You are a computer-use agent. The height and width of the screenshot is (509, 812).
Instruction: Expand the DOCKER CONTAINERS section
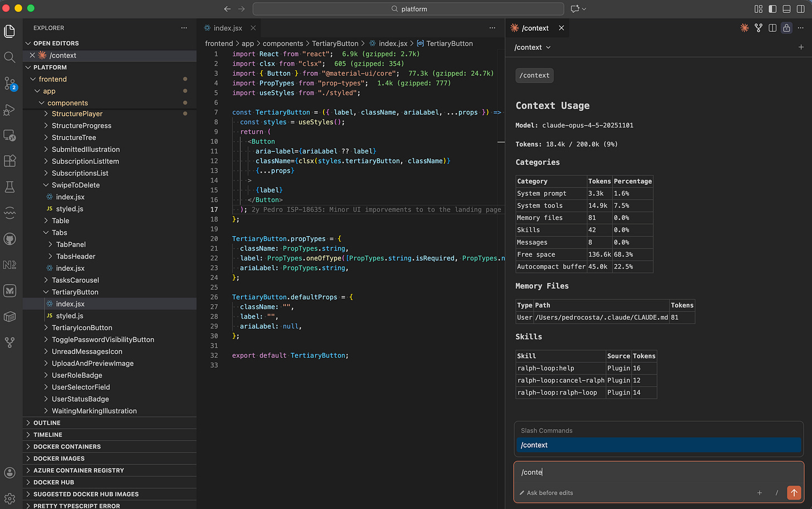(x=67, y=446)
